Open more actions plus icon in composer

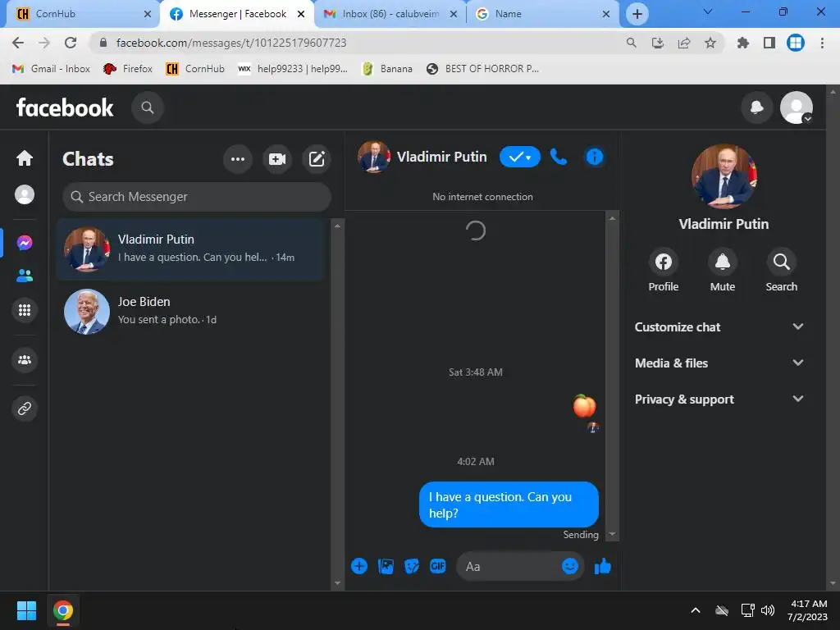click(x=359, y=566)
